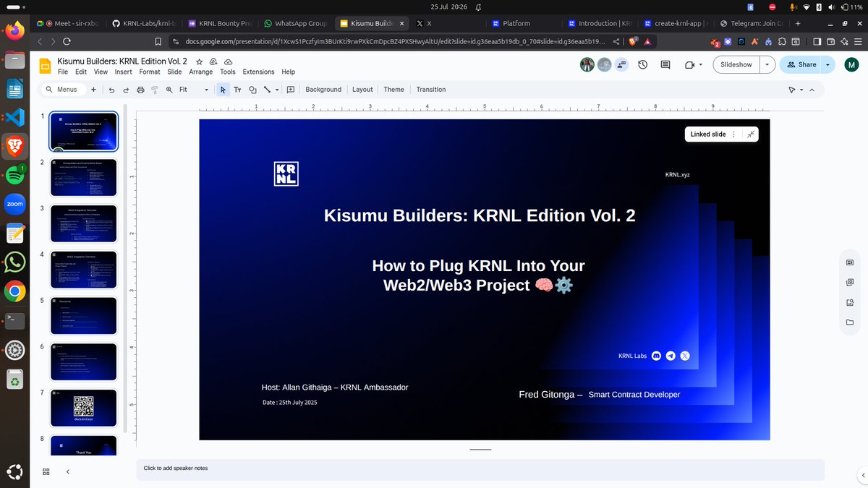Select the slide 7 QR code thumbnail
The height and width of the screenshot is (488, 868).
tap(84, 408)
